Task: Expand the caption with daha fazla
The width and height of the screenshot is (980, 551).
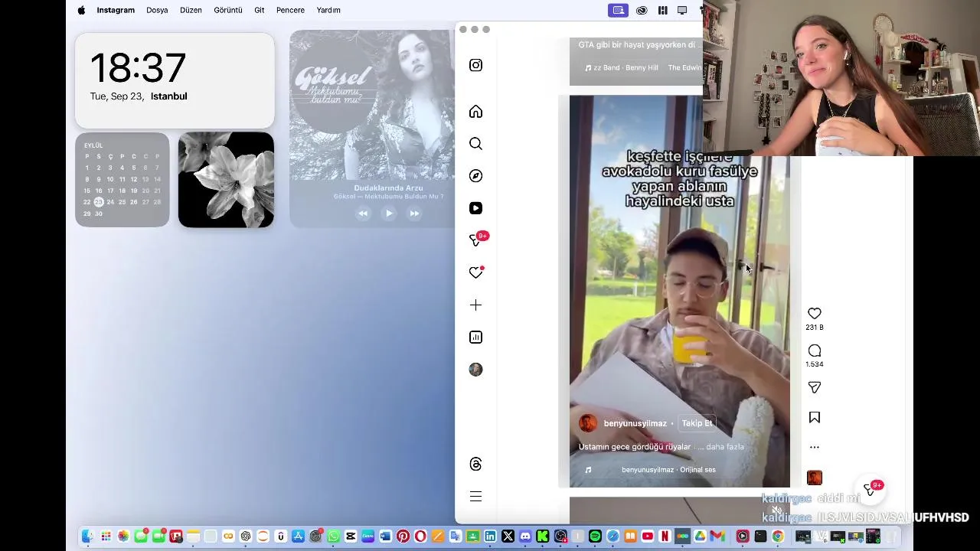Action: pos(725,447)
